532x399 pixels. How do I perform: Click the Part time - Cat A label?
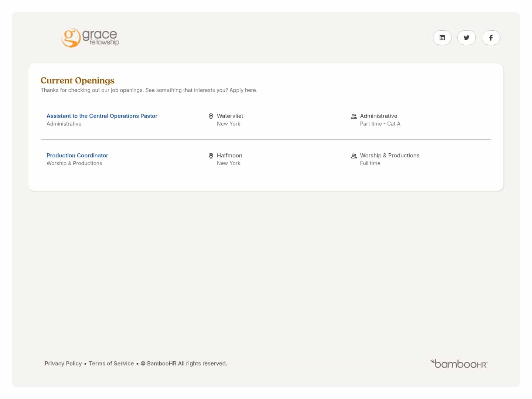coord(380,124)
